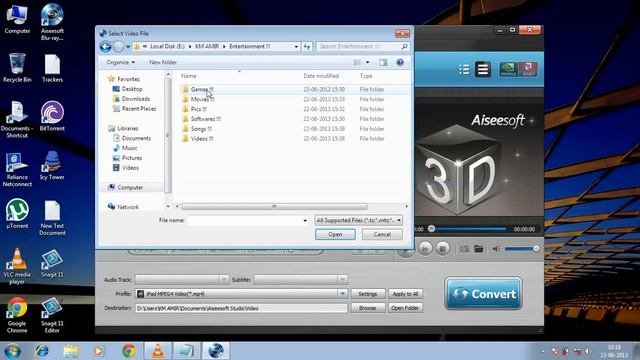Viewport: 640px width, 360px height.
Task: Select the Softwares !!! folder
Action: [205, 119]
